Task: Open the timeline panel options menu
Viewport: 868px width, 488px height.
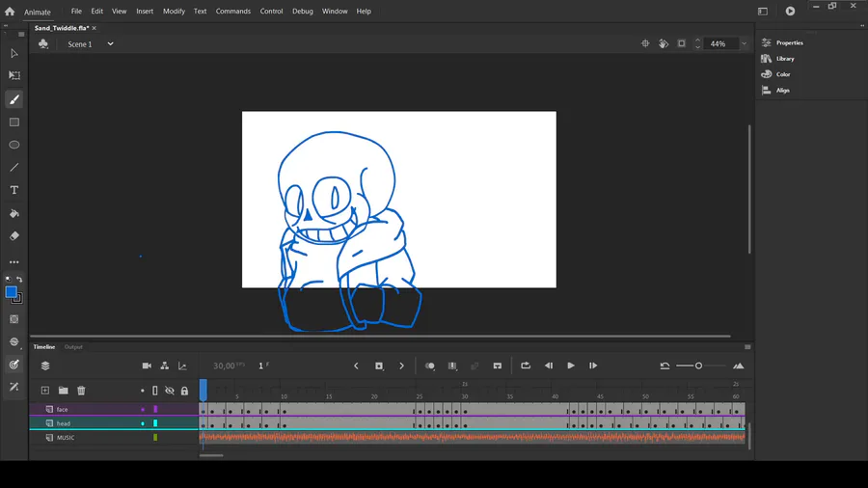Action: pyautogui.click(x=747, y=347)
